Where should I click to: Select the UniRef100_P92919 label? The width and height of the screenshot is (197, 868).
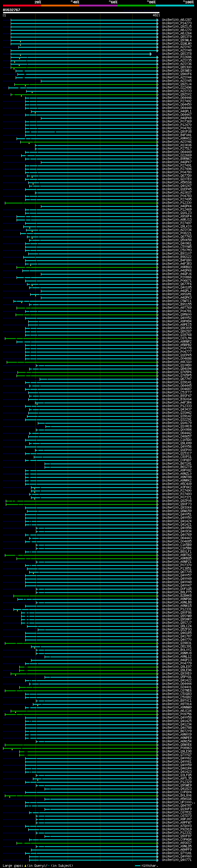point(177,829)
